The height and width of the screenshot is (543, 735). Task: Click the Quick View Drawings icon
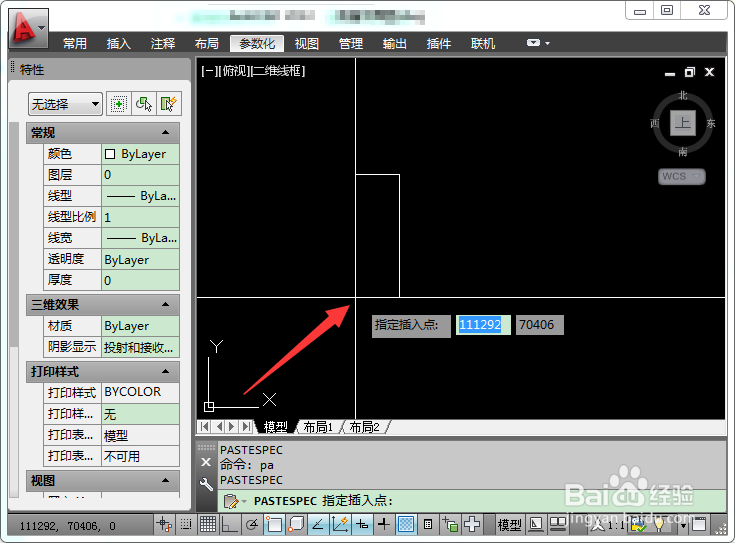click(x=558, y=524)
